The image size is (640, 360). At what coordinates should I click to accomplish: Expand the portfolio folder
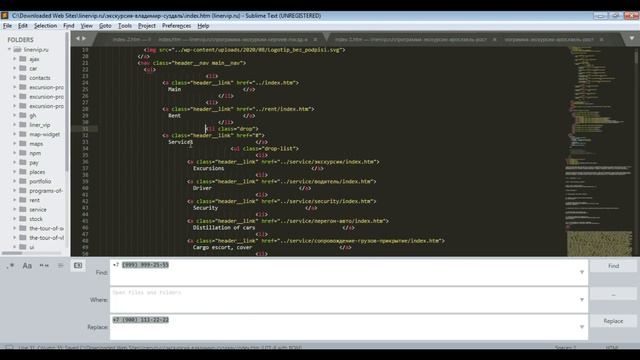tap(15, 181)
